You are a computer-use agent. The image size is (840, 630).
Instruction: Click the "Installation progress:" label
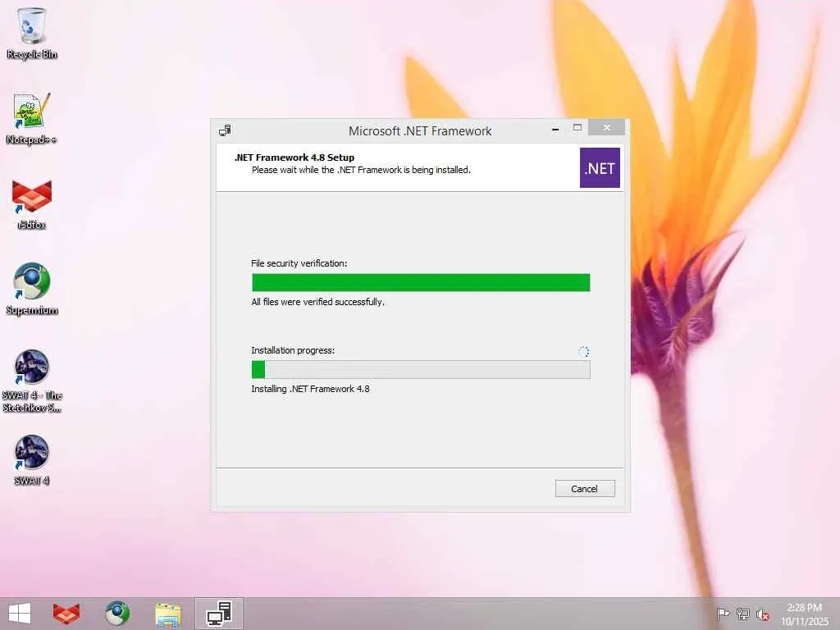(293, 350)
